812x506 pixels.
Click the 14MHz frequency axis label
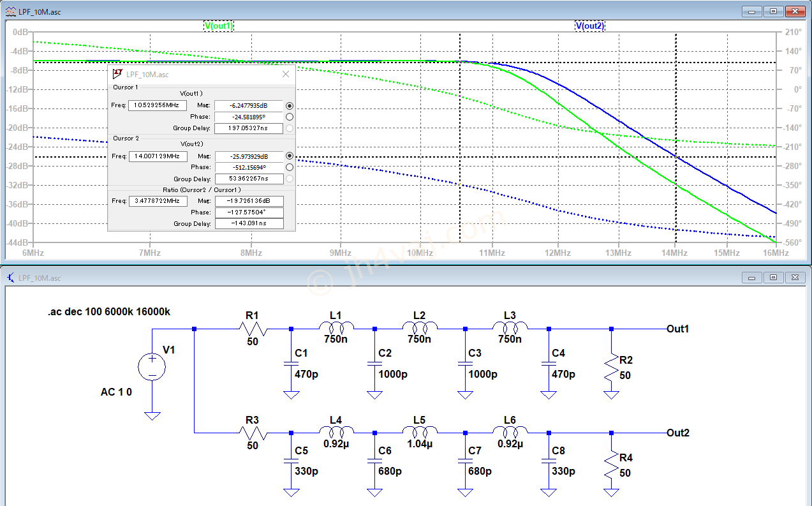(x=675, y=253)
